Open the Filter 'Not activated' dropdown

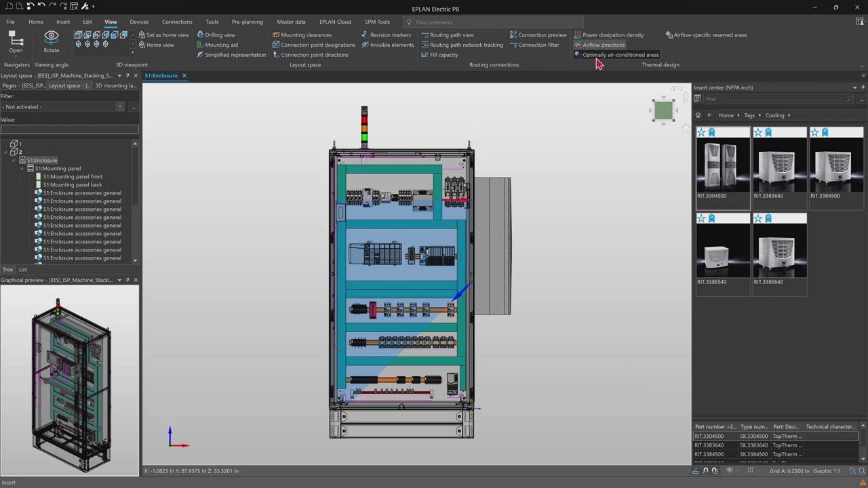tap(120, 106)
